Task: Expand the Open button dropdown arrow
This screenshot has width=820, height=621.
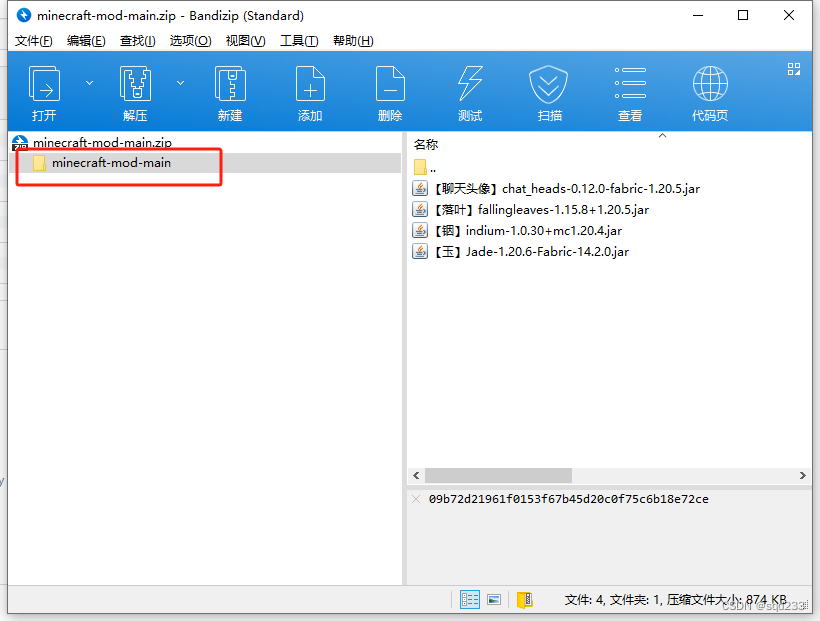Action: (89, 83)
